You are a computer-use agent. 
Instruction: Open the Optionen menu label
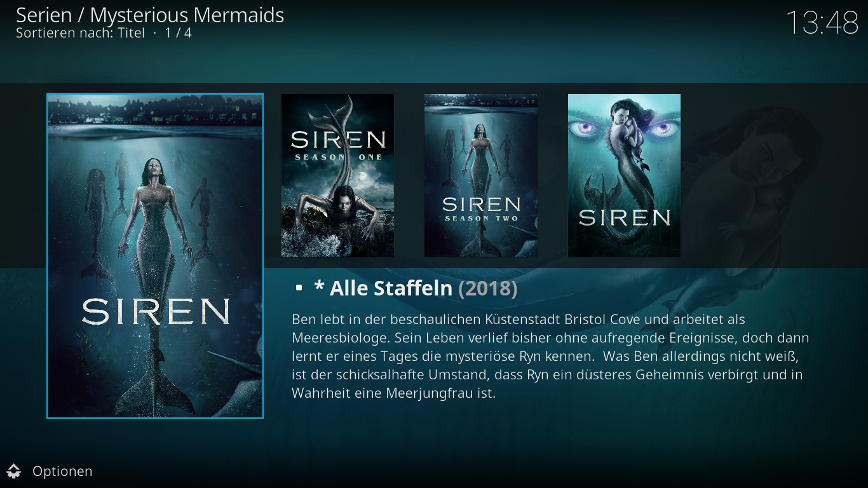click(62, 471)
